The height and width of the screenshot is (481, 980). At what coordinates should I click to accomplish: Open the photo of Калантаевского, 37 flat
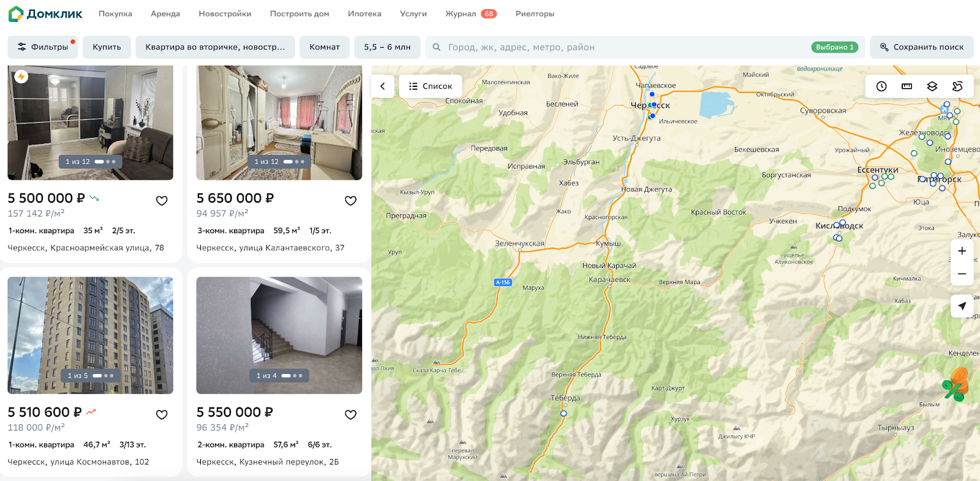click(x=279, y=122)
